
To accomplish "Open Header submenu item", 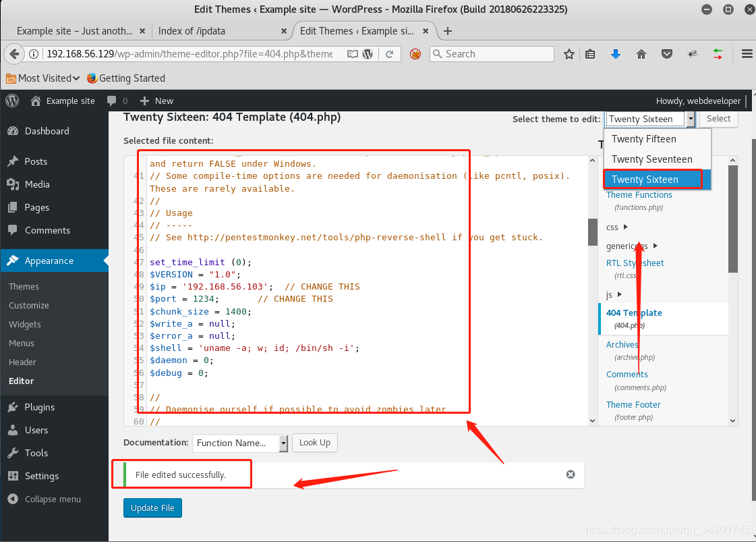I will [22, 362].
